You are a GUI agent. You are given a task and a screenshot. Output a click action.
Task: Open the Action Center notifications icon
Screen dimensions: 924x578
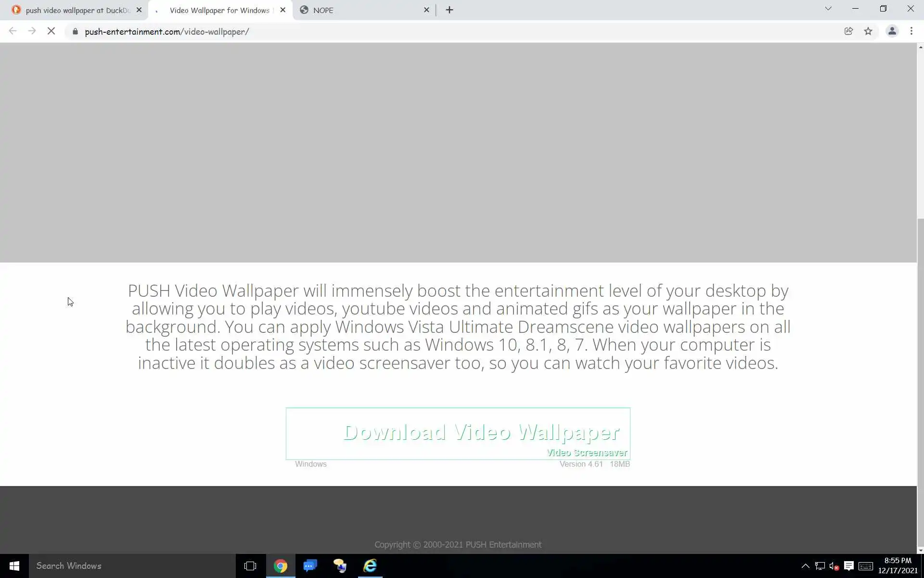[849, 566]
